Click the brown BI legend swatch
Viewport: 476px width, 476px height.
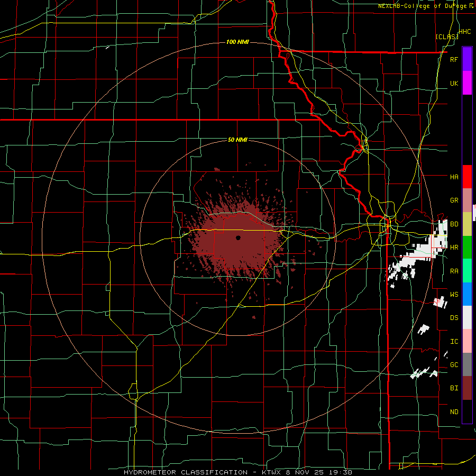tap(467, 388)
